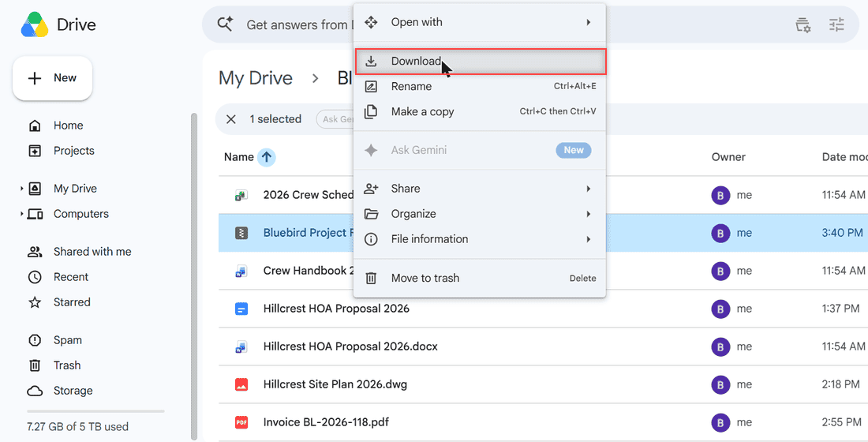Screen dimensions: 868x442
Task: Choose Rename from the context menu
Action: pyautogui.click(x=480, y=86)
